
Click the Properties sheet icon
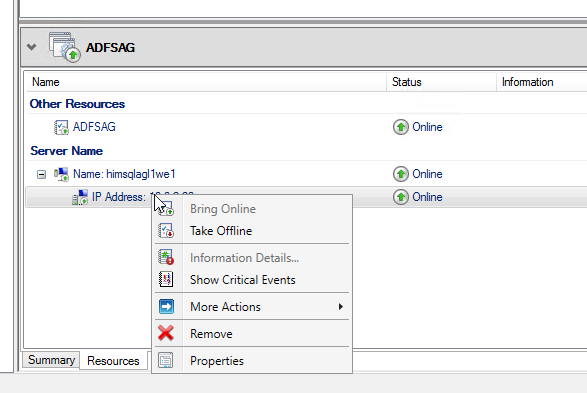point(165,360)
